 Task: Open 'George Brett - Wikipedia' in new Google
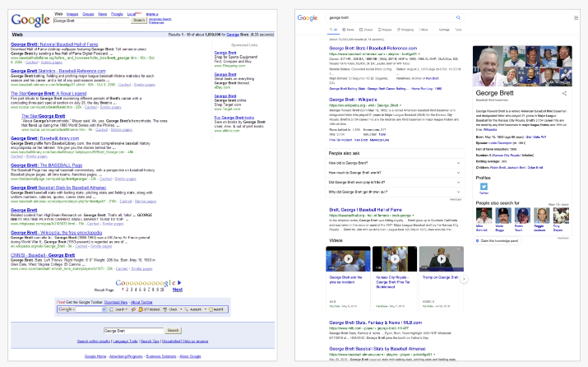coord(353,100)
